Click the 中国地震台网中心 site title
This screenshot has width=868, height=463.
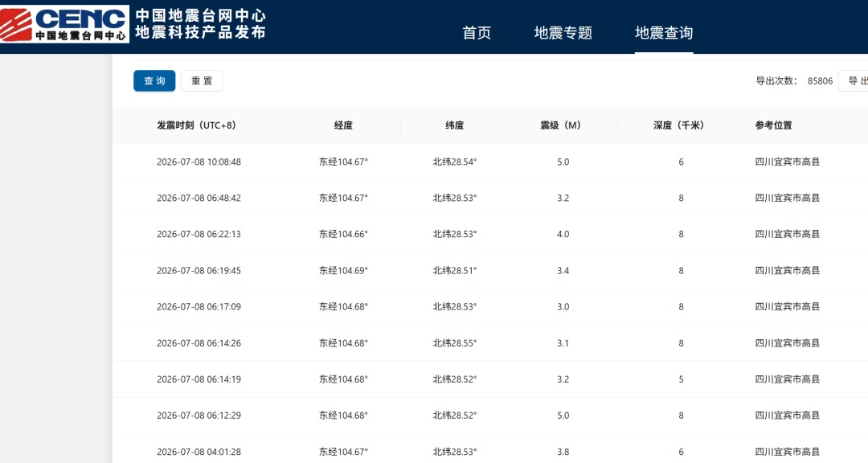[200, 15]
